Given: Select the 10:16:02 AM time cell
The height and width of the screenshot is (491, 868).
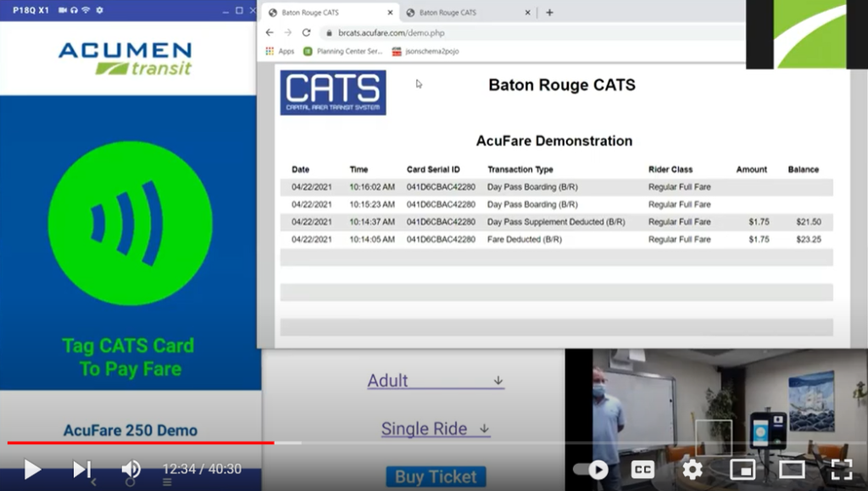Looking at the screenshot, I should tap(372, 187).
